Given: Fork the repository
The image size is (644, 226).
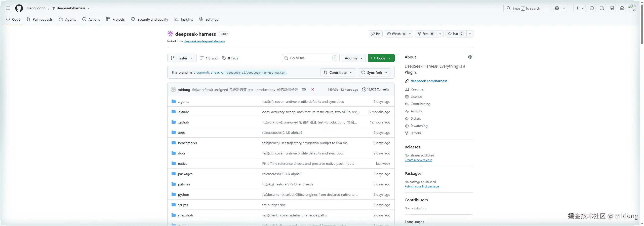Looking at the screenshot, I should [x=426, y=34].
